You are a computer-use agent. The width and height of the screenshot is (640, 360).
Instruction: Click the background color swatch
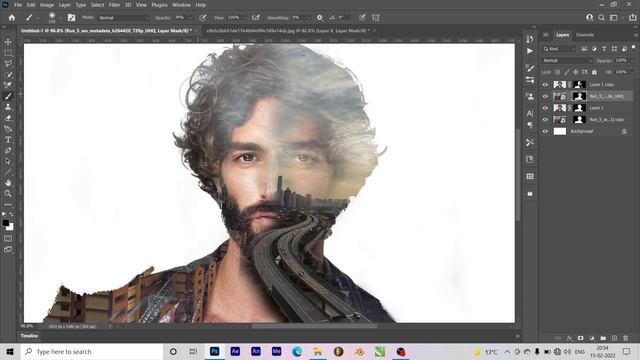[10, 227]
